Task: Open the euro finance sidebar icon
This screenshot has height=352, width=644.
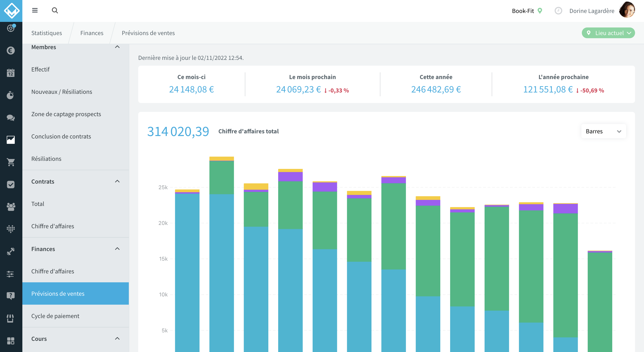Action: click(11, 50)
